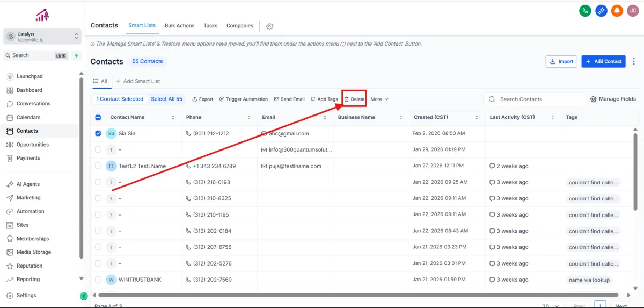Expand the More actions dropdown

(x=379, y=99)
